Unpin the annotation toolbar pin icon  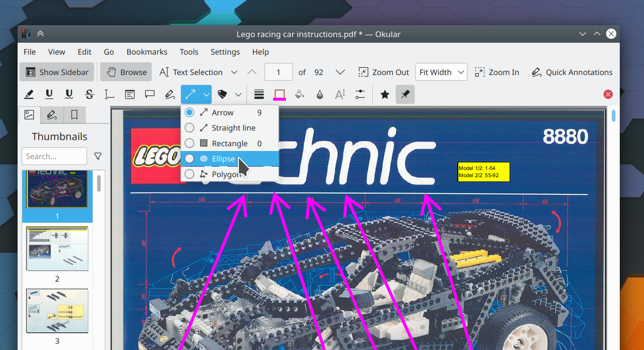point(405,94)
